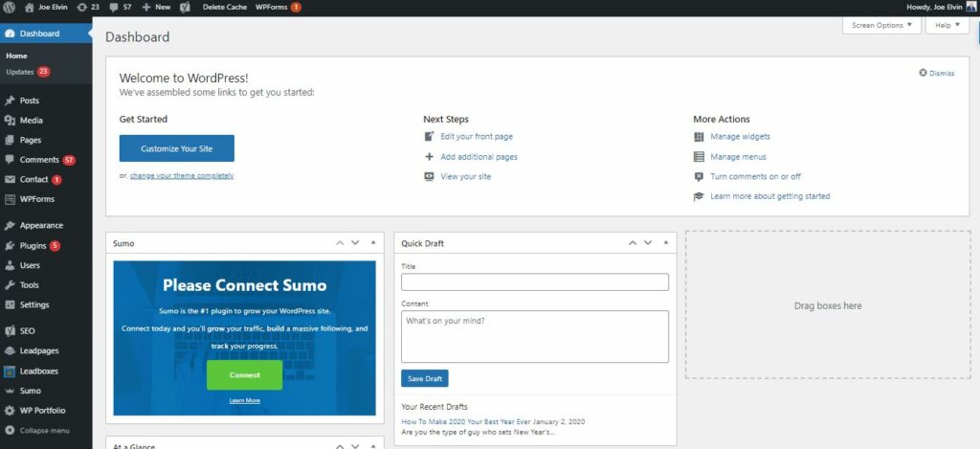Open the 23 updates icon in admin bar
The image size is (980, 449).
coord(88,7)
